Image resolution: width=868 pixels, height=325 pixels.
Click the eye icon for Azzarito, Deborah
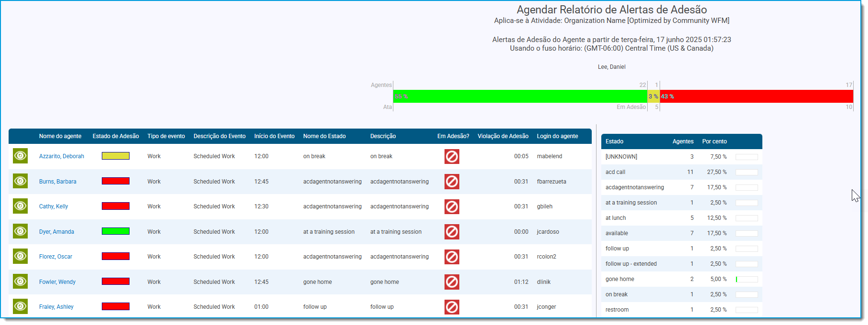point(20,156)
